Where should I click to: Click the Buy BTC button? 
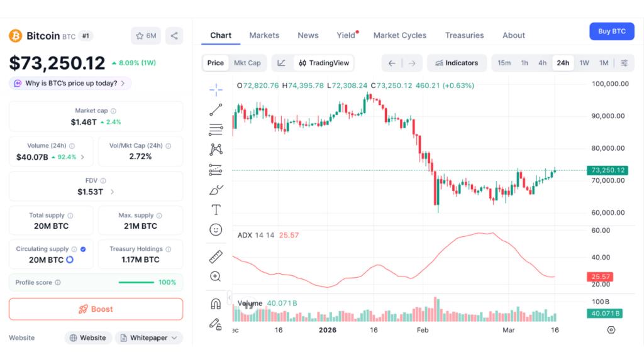click(611, 30)
